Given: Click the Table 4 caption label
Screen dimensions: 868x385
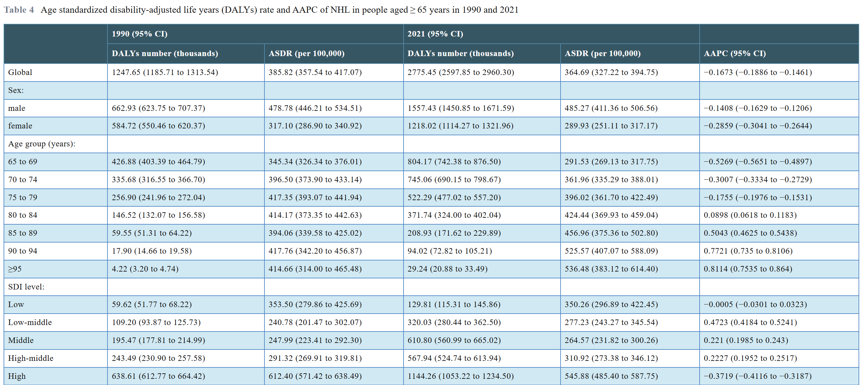Looking at the screenshot, I should coord(19,10).
